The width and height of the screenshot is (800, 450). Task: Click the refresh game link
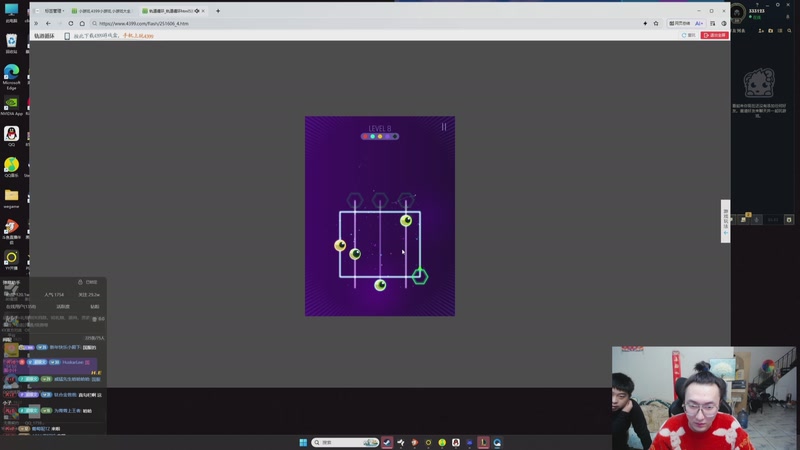point(688,35)
